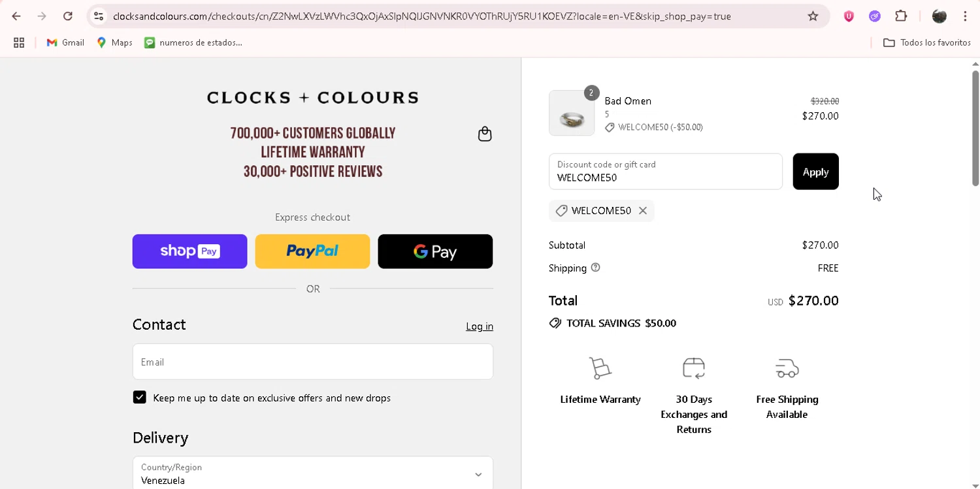The width and height of the screenshot is (980, 489).
Task: Click the discount code input field
Action: click(x=666, y=172)
